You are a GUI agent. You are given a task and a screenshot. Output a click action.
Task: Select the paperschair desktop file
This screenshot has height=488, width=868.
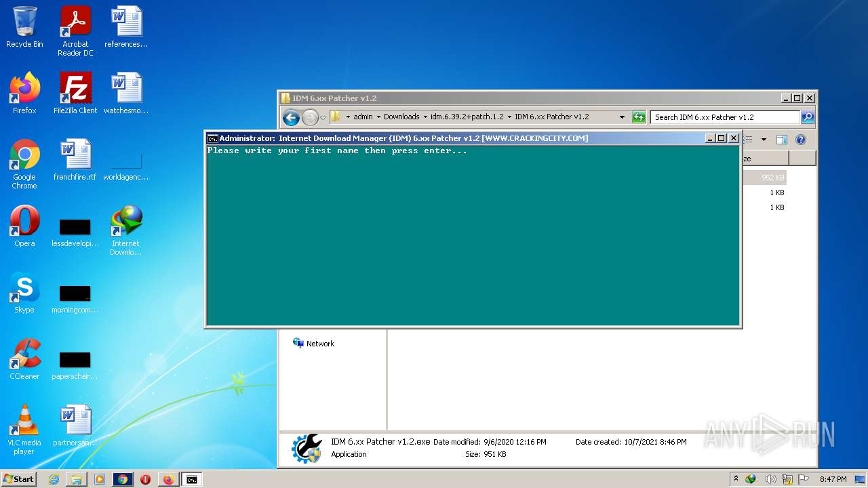point(75,365)
